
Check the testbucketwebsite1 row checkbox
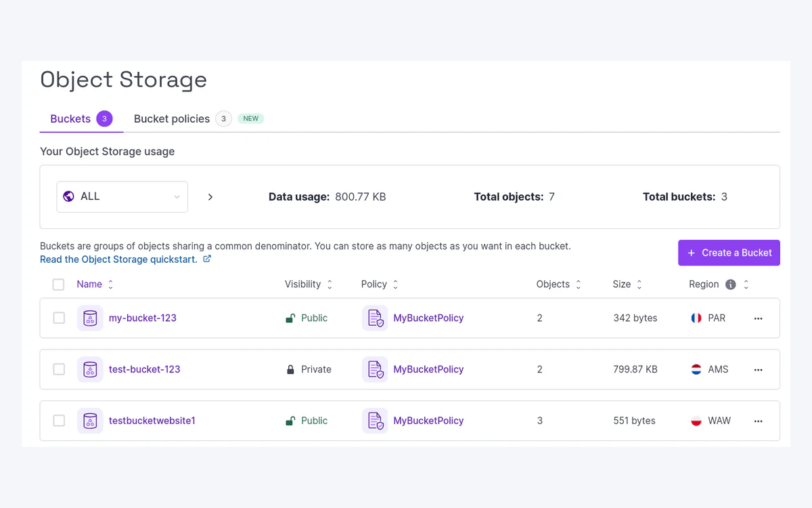pos(59,421)
